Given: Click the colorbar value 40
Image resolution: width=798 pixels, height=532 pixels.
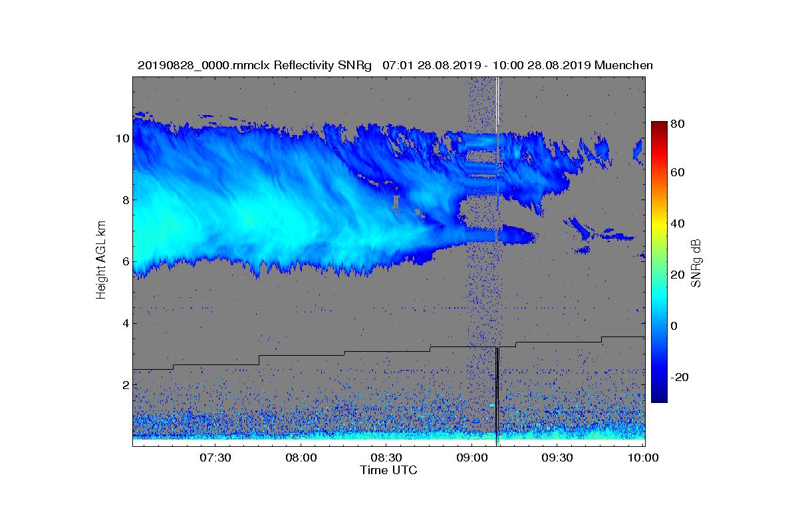Looking at the screenshot, I should (679, 224).
